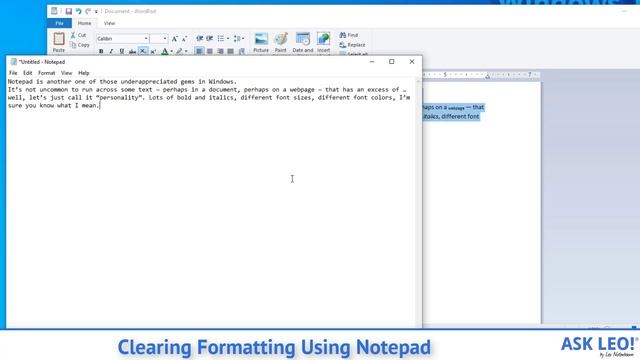The width and height of the screenshot is (640, 360).
Task: Click the word "personality" in Notepad text
Action: [120, 98]
